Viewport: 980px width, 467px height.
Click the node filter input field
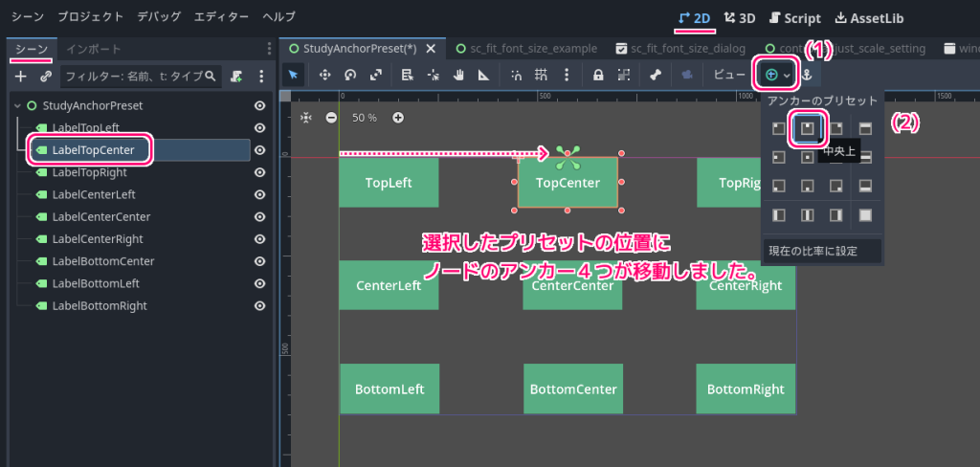coord(142,77)
